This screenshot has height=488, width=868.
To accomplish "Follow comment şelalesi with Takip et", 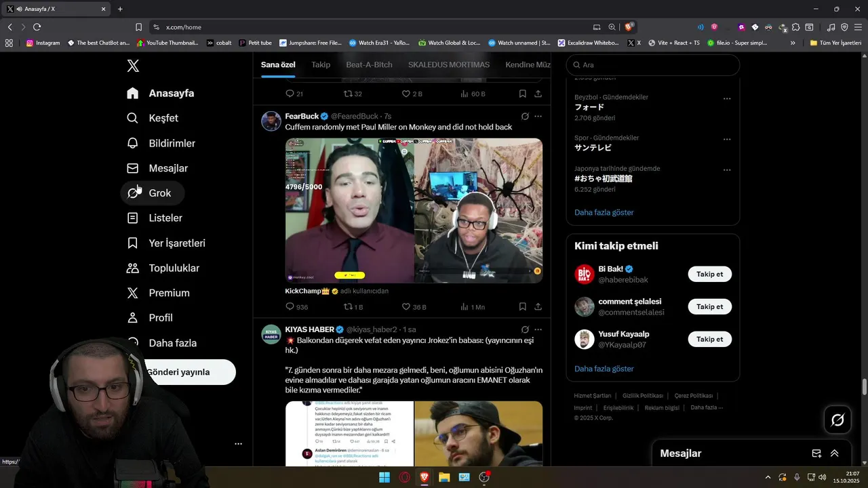I will (709, 306).
